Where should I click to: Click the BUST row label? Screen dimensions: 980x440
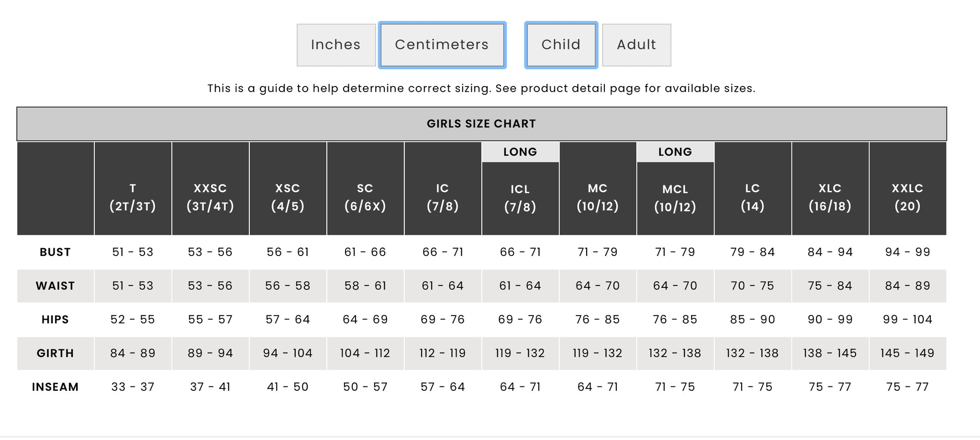tap(56, 252)
